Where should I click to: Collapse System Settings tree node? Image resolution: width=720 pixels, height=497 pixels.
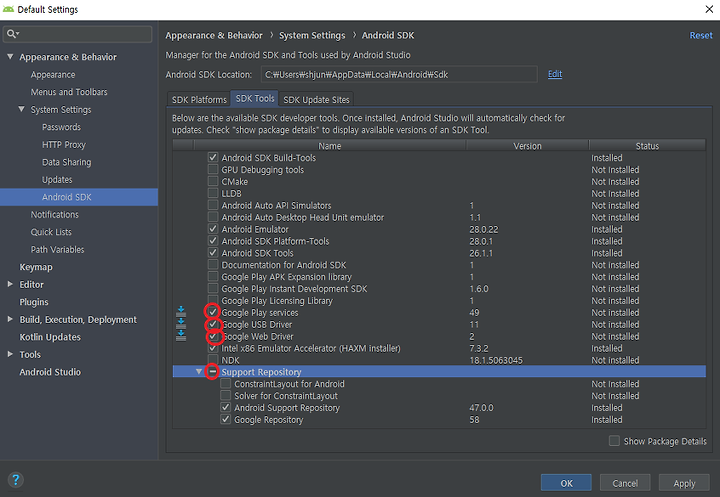point(22,109)
